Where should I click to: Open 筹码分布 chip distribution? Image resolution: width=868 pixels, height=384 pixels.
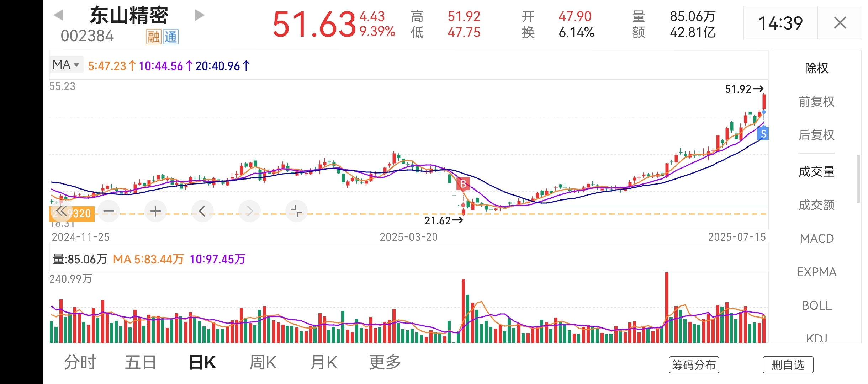click(694, 365)
